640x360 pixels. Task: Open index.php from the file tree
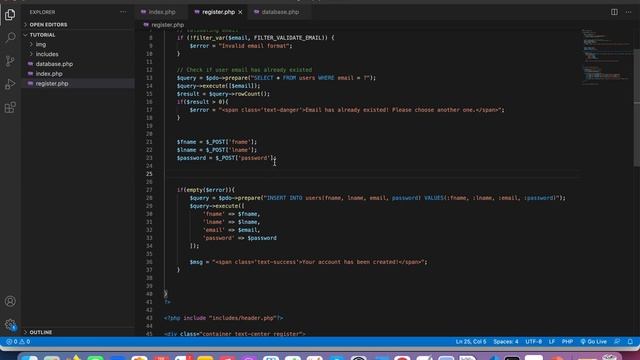(x=78, y=74)
